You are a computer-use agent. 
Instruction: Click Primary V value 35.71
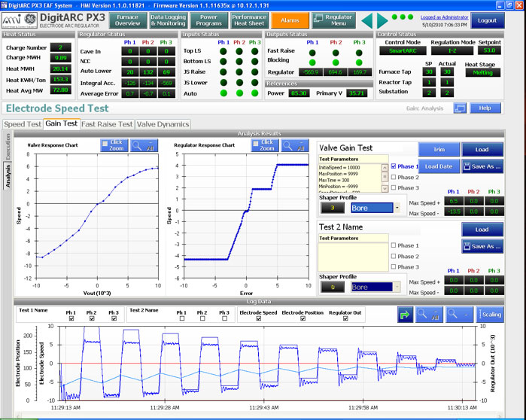pos(357,93)
